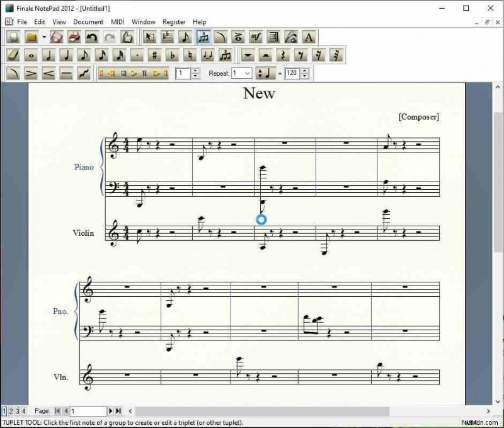The image size is (504, 428).
Task: Pause playback
Action: [x=145, y=74]
